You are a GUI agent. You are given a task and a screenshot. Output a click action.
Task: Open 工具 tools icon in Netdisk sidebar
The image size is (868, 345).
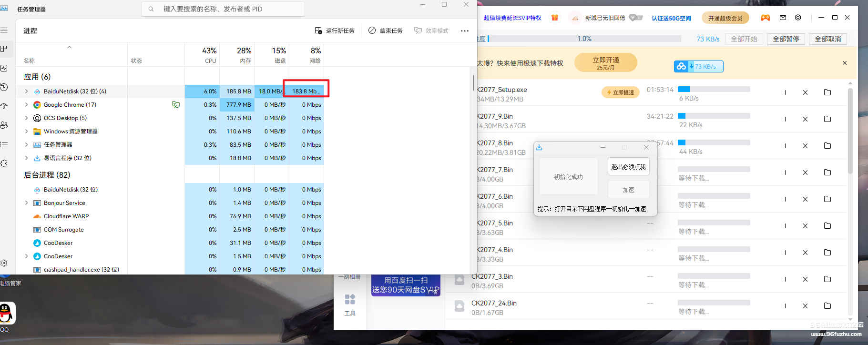point(350,305)
